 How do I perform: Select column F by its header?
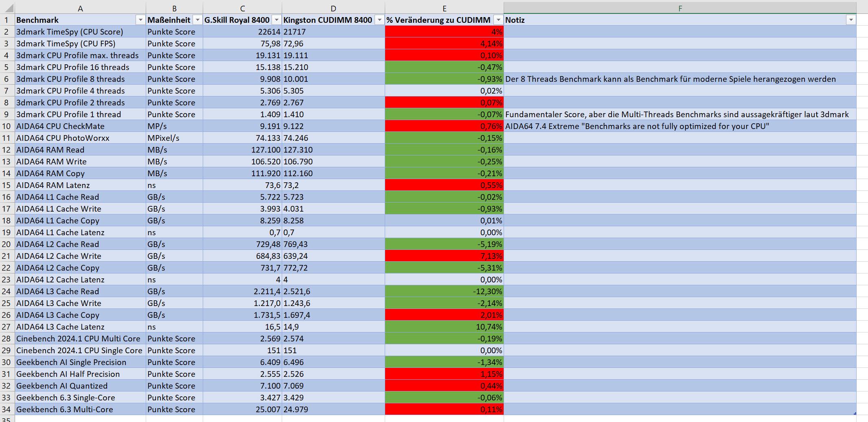680,8
